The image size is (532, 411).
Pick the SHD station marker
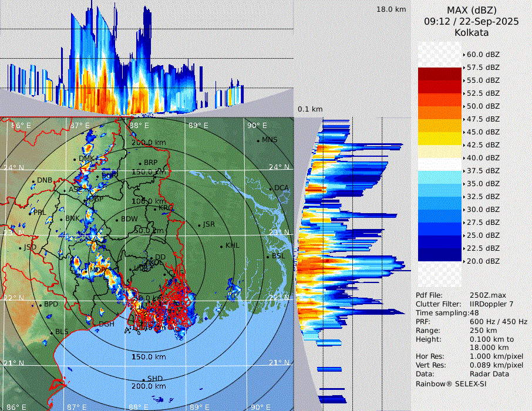144,379
